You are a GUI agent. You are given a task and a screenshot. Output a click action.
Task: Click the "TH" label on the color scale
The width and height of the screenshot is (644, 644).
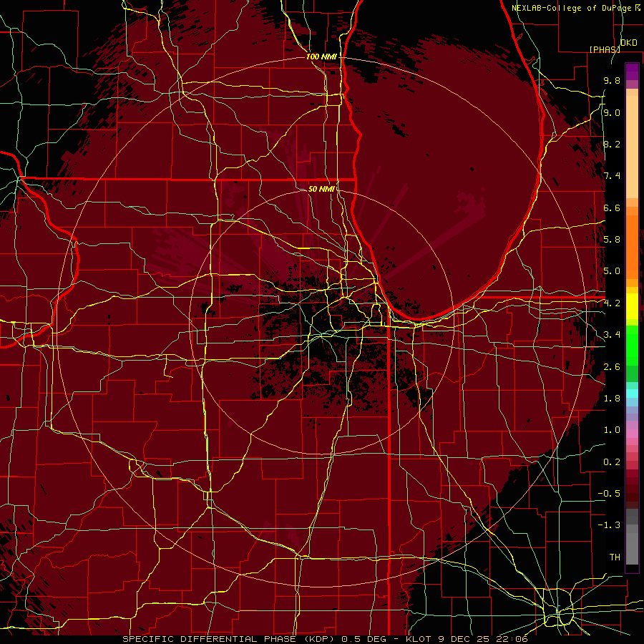coord(615,557)
